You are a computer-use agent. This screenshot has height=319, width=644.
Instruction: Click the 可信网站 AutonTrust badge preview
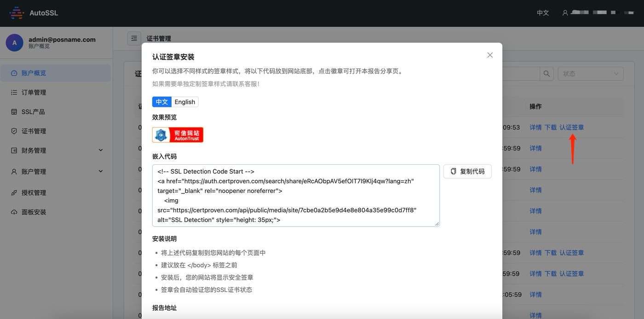click(178, 135)
